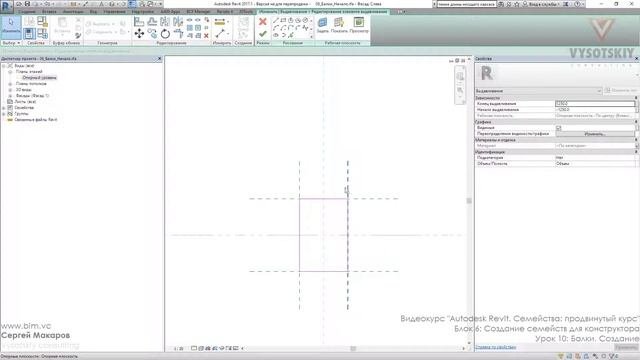This screenshot has height=360, width=640.
Task: Click the Изменить... visibility override button
Action: (x=595, y=134)
